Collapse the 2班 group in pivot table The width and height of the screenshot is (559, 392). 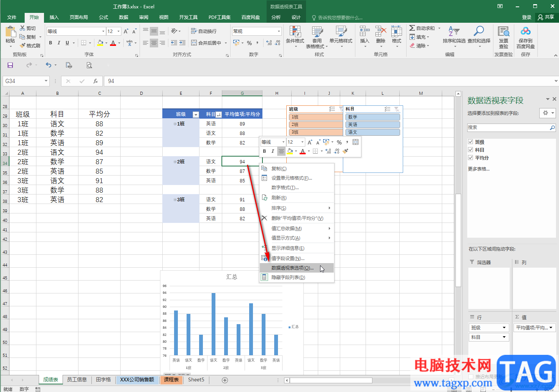[x=175, y=162]
